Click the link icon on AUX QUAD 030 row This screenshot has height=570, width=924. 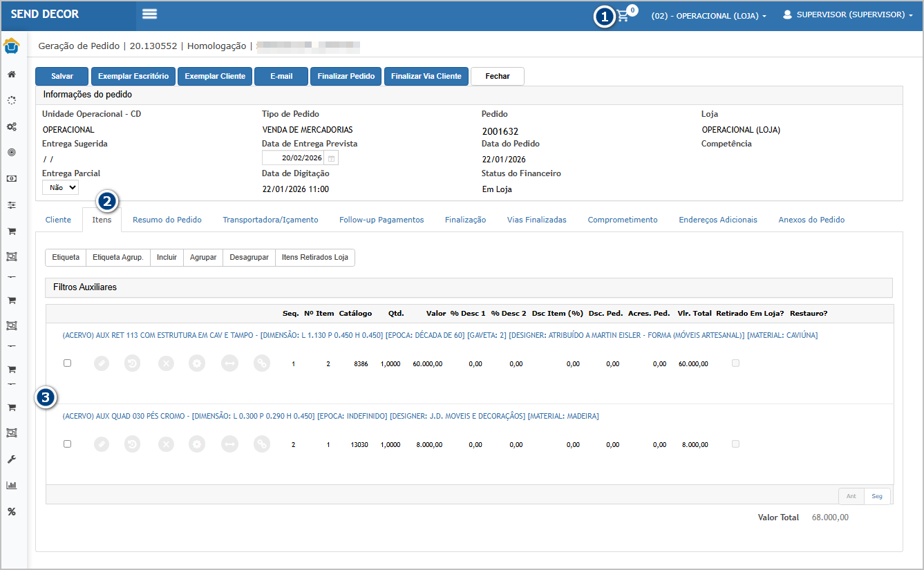click(x=261, y=444)
